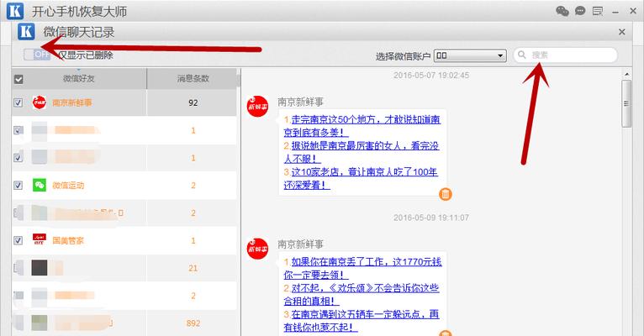The image size is (644, 336).
Task: Click the search magnifier icon
Action: [521, 55]
